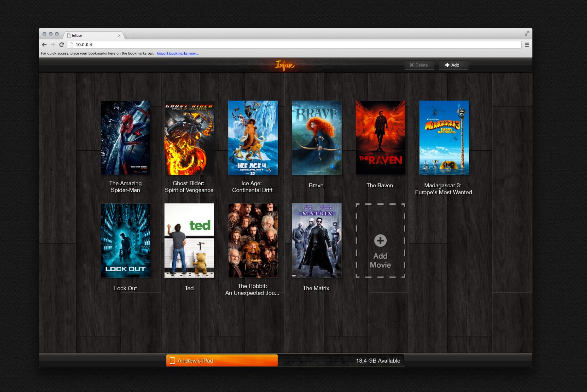587x392 pixels.
Task: Click the Infuse logo
Action: pyautogui.click(x=285, y=65)
